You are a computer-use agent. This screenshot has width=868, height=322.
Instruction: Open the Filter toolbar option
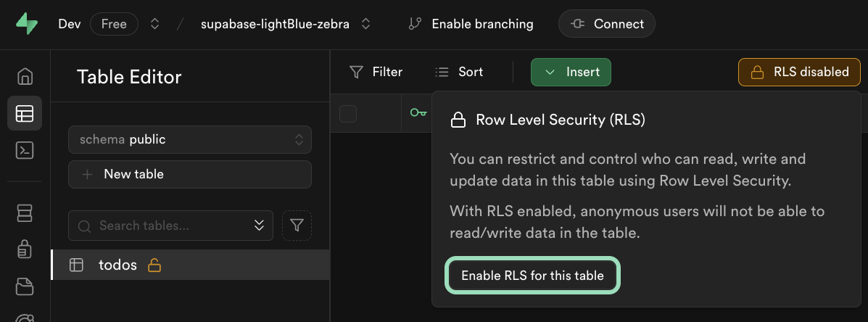[376, 72]
